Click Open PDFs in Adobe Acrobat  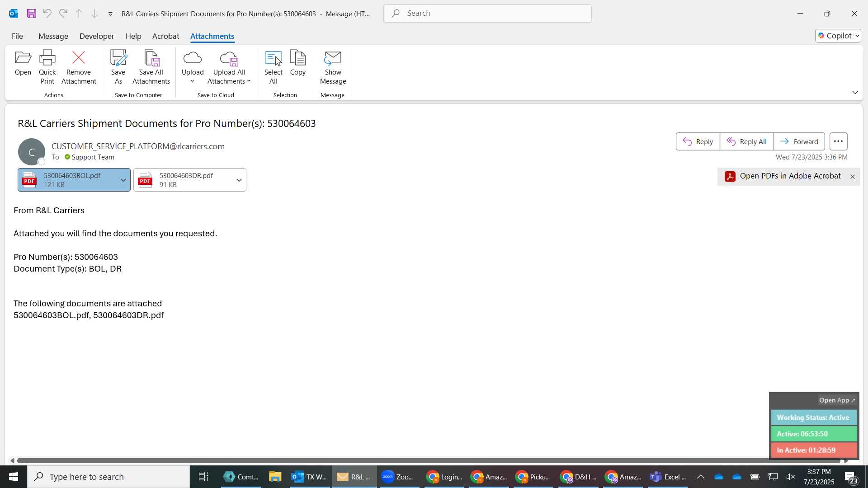(x=783, y=176)
